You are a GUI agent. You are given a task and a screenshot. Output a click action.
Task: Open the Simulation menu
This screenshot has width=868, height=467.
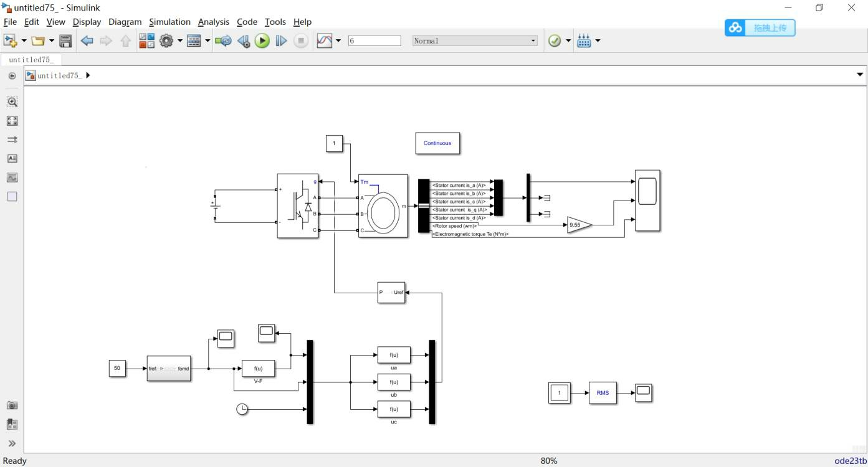coord(169,22)
